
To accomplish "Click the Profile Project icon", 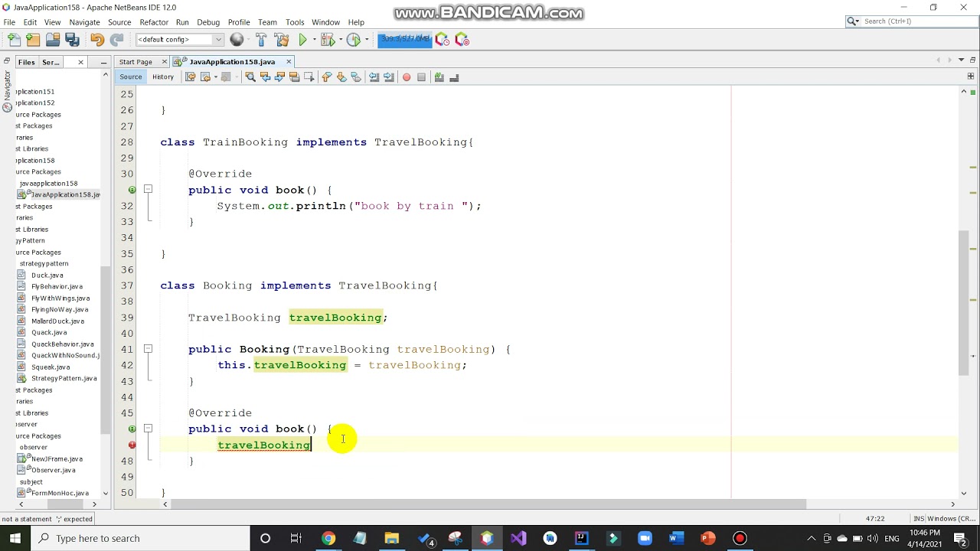I will point(353,40).
